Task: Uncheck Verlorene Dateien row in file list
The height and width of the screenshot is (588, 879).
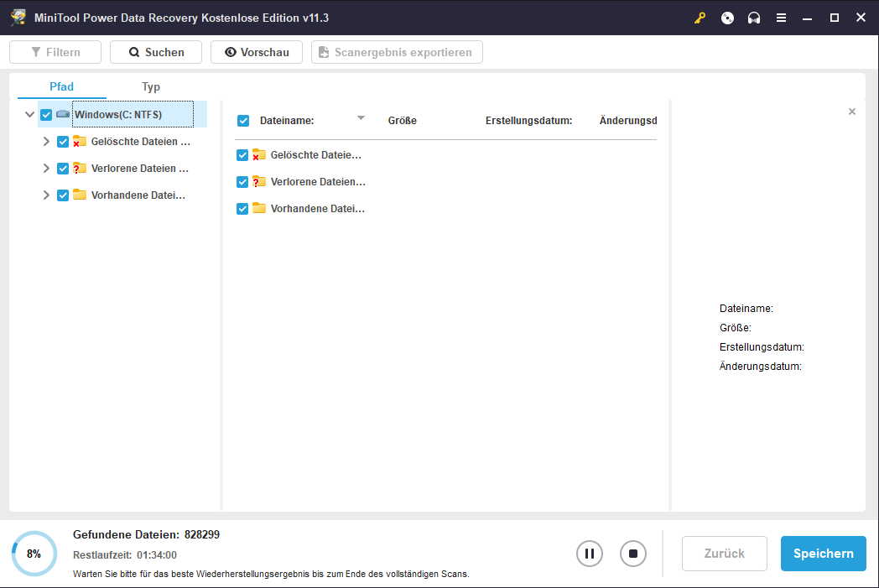Action: click(242, 182)
